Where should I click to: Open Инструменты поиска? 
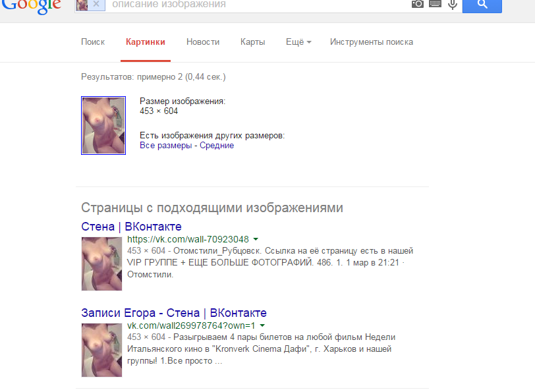coord(371,42)
